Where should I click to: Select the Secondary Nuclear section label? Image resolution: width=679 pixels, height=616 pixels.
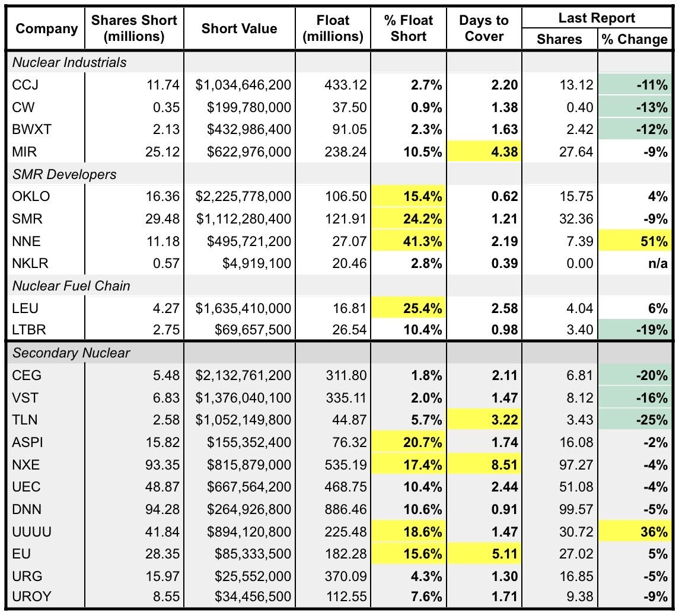[71, 353]
